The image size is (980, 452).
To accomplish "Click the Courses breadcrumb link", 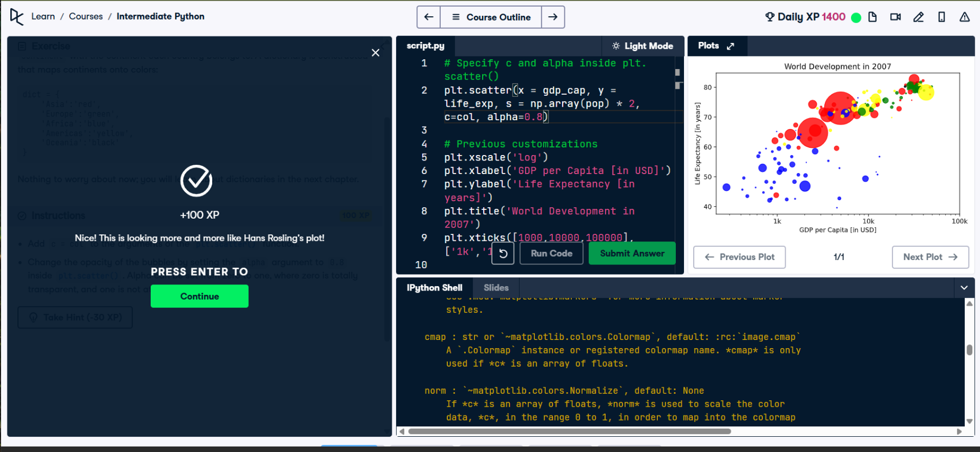I will point(86,16).
